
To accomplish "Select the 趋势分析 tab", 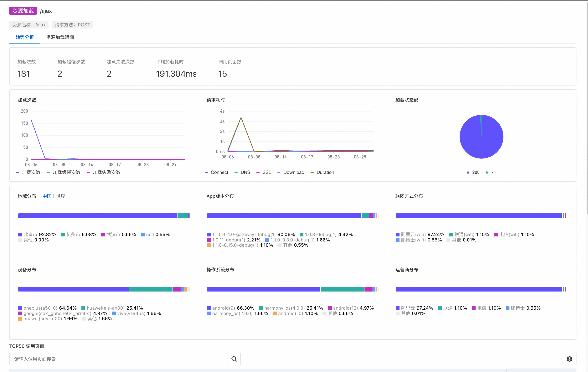I will pos(24,37).
